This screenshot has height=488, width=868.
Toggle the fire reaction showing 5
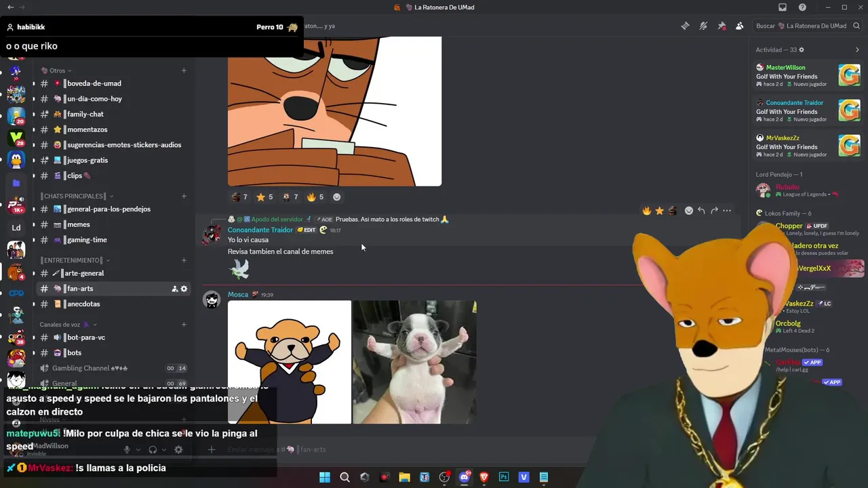315,197
